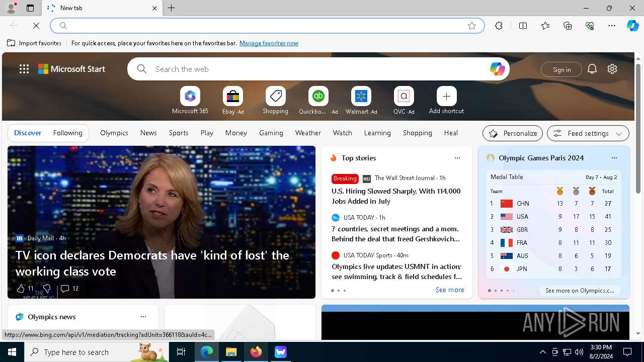Open Browser essentials
644x362 pixels.
tap(590, 26)
